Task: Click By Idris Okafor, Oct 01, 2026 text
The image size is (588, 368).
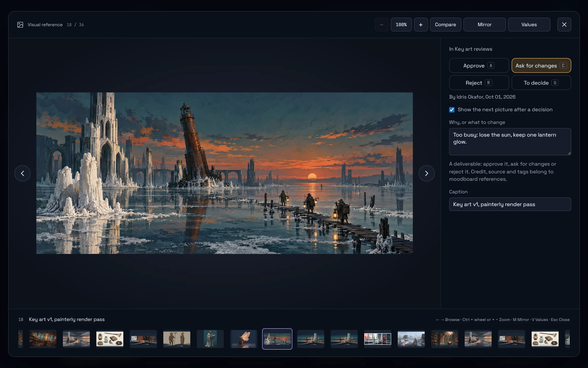Action: 482,97
